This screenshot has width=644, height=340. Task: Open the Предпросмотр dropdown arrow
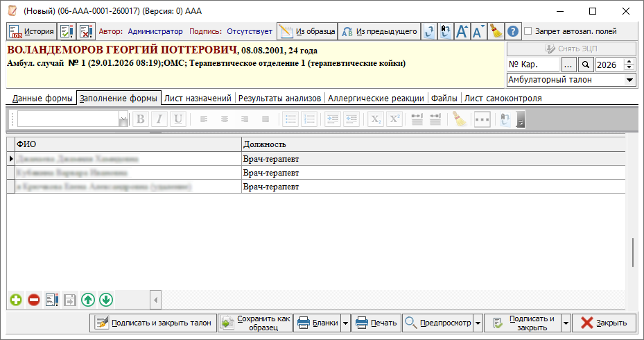[x=478, y=323]
